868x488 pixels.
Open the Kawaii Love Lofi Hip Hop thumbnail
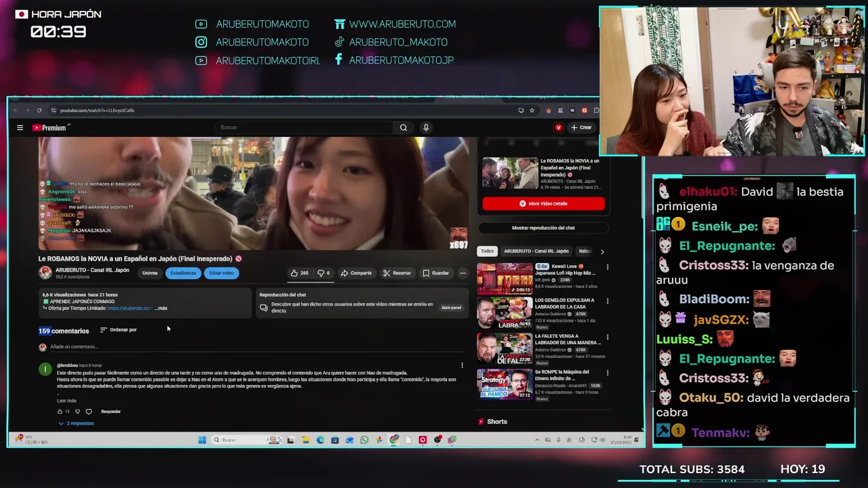tap(505, 278)
